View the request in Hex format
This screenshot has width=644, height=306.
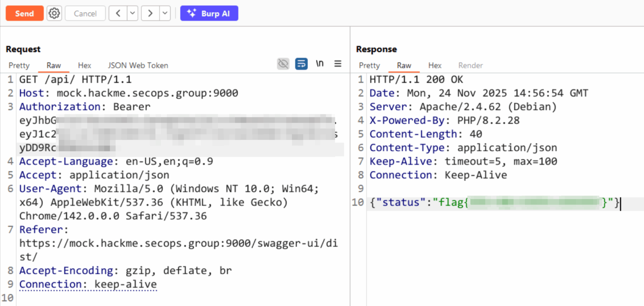(84, 65)
